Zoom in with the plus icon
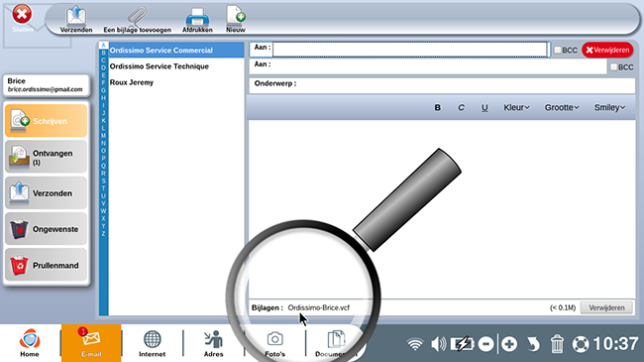 coord(509,344)
